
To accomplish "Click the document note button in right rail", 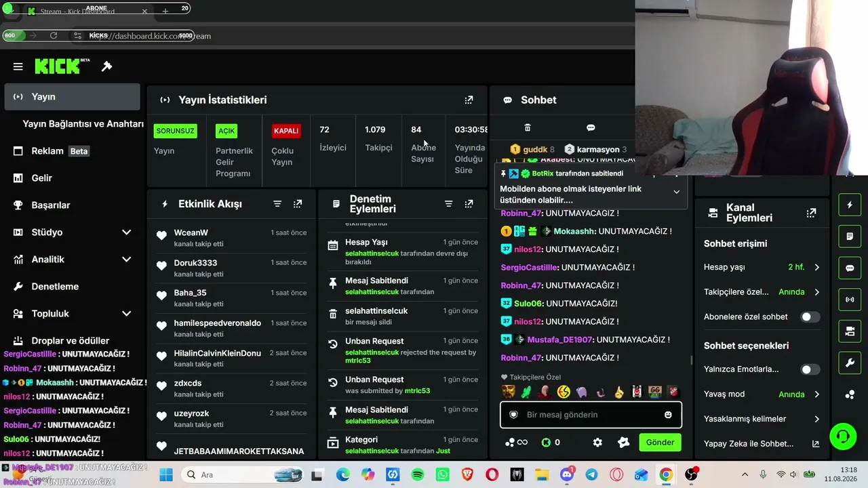I will [x=850, y=237].
